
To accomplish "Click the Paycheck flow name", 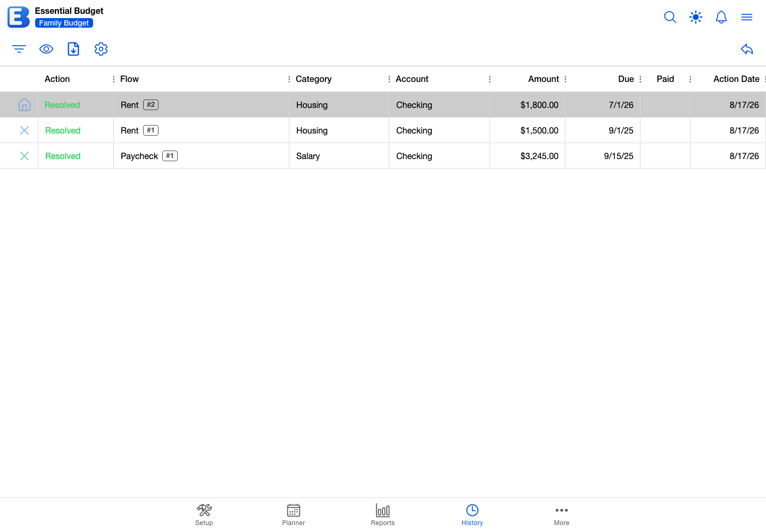I will [139, 156].
